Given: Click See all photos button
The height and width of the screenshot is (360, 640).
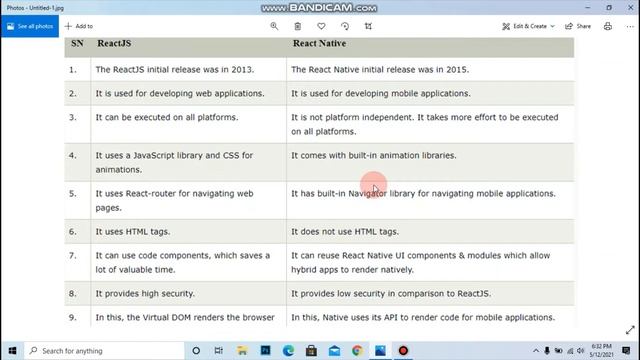Looking at the screenshot, I should pyautogui.click(x=30, y=26).
